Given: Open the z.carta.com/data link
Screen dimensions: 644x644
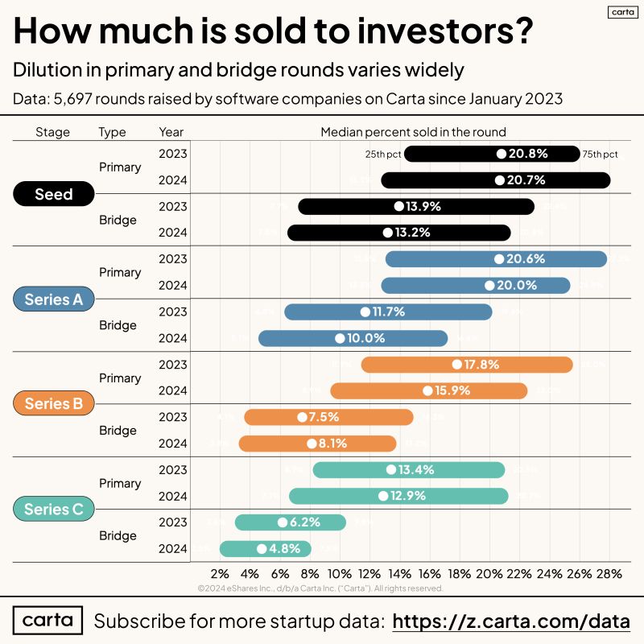Looking at the screenshot, I should (x=511, y=621).
